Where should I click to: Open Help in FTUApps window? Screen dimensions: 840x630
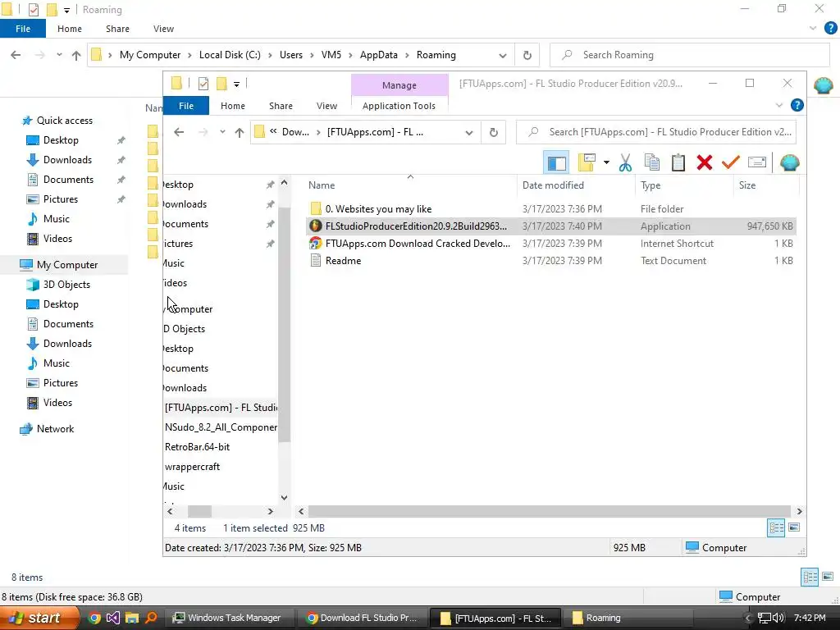click(x=797, y=106)
